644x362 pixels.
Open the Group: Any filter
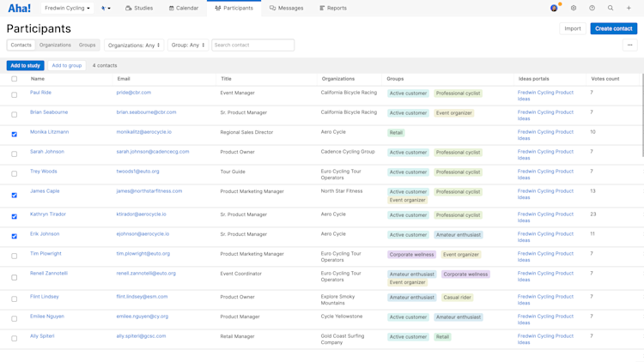pos(188,45)
